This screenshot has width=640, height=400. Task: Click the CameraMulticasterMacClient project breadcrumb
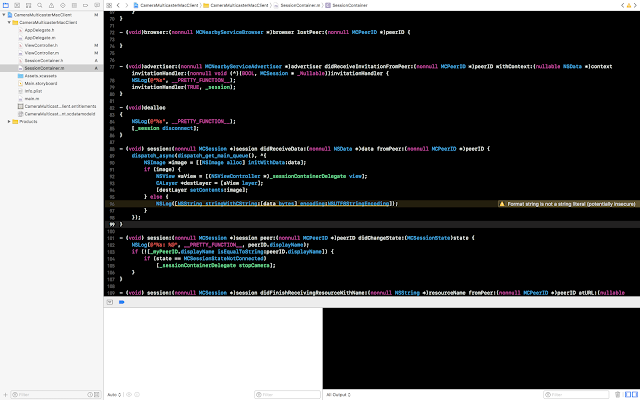(x=166, y=5)
